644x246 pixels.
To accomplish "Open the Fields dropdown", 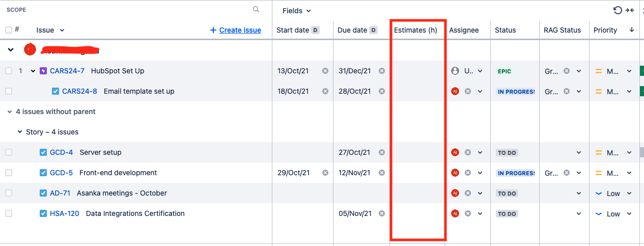I will coord(296,11).
